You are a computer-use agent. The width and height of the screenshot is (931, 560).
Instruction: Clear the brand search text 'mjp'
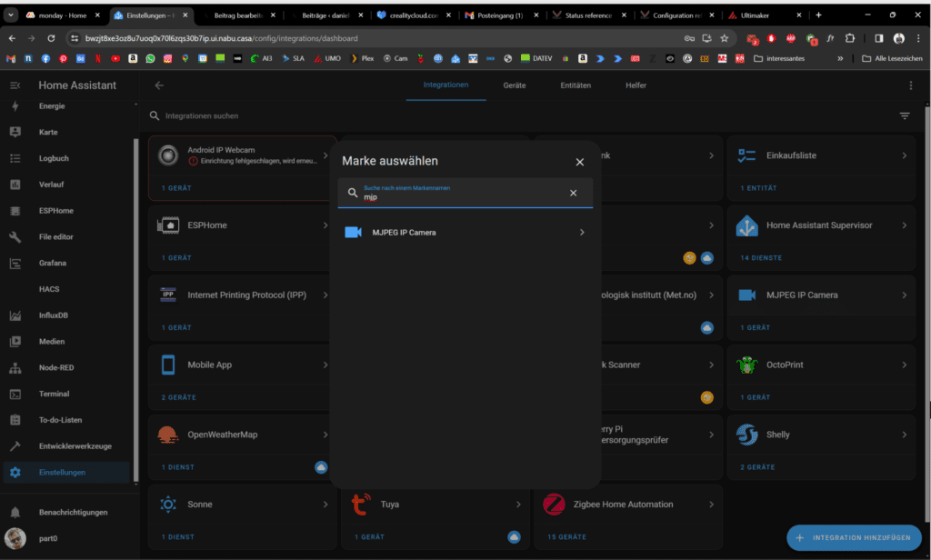pos(573,193)
